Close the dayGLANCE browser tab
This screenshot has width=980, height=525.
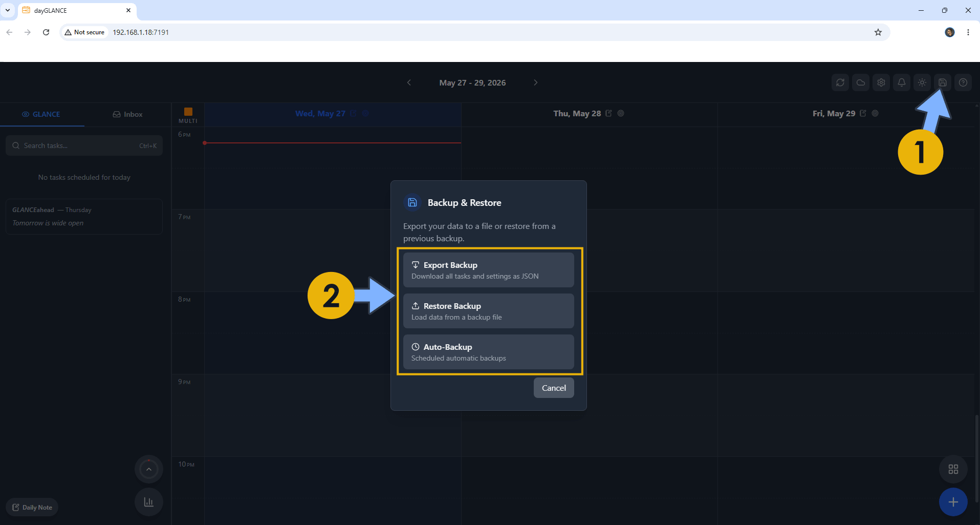(128, 10)
